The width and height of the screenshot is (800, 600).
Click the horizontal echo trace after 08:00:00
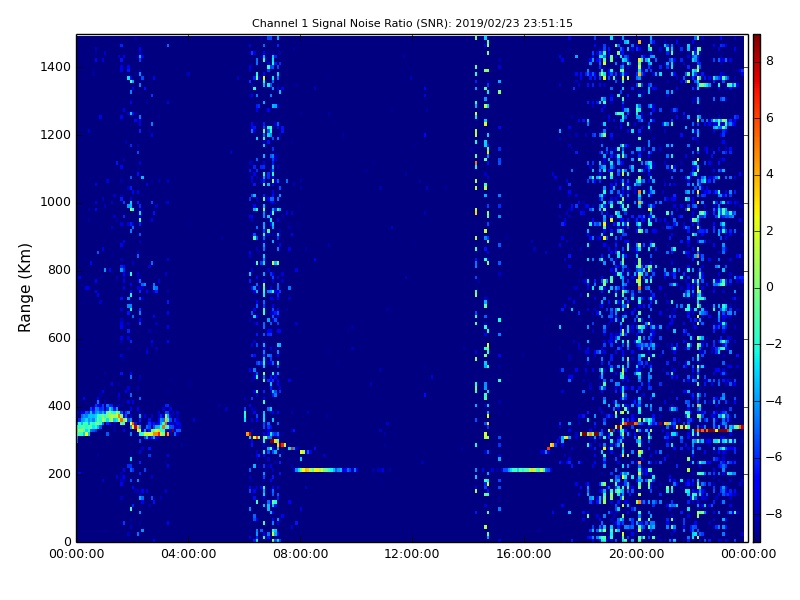pyautogui.click(x=326, y=470)
